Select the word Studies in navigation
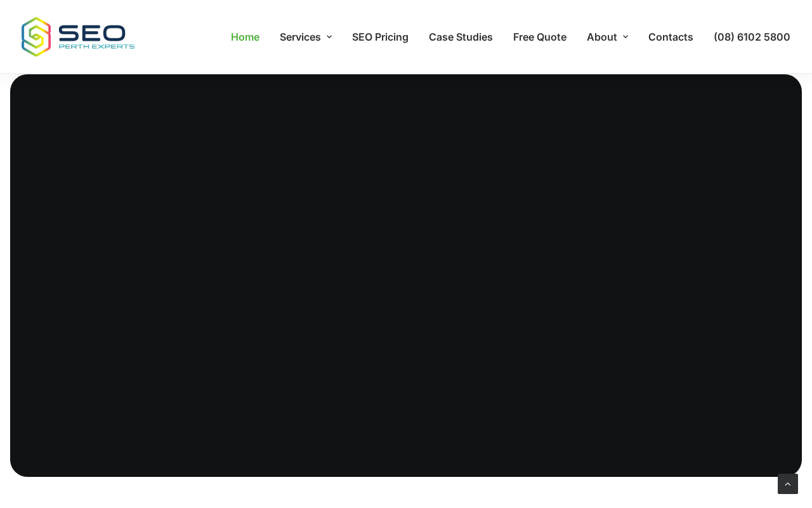Screen dimensions: 812x508 [x=475, y=37]
